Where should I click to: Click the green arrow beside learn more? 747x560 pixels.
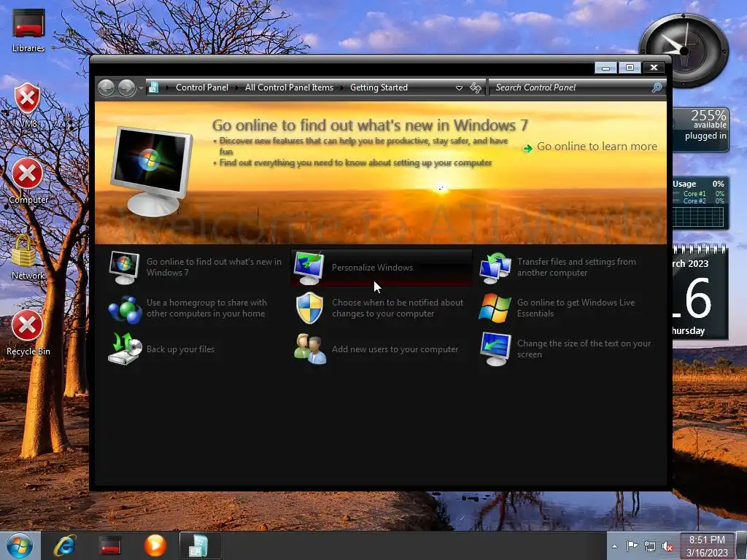click(x=528, y=148)
